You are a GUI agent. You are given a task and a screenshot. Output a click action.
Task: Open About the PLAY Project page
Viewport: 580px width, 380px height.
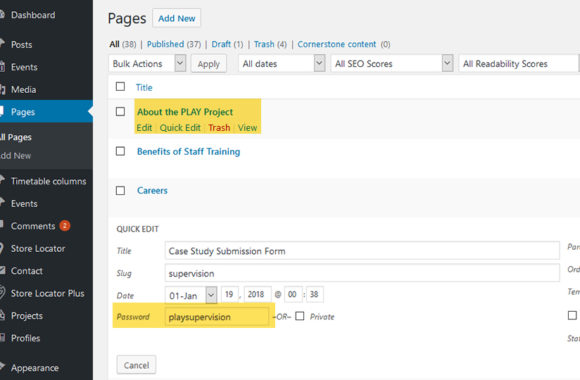point(185,112)
